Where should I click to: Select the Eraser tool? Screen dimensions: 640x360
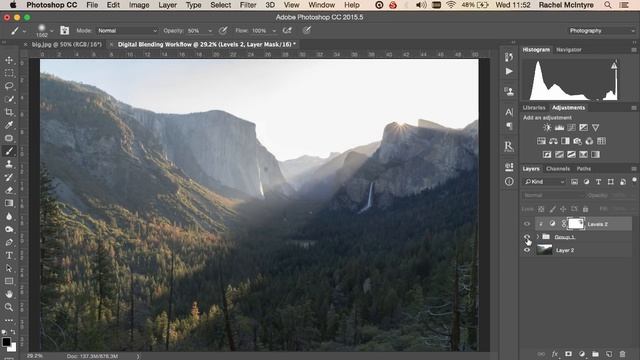[x=9, y=190]
